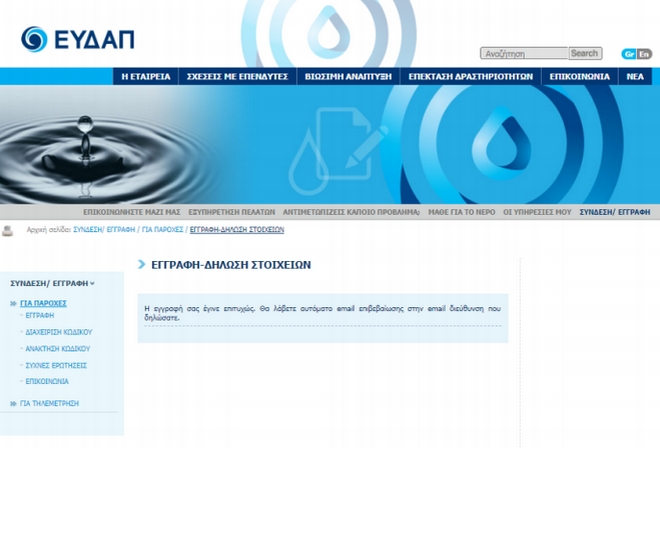Select ΟΙ ΥΠΗΡΕΣΙΕΣ ΜΟΥ tab
660x559 pixels.
tap(537, 212)
